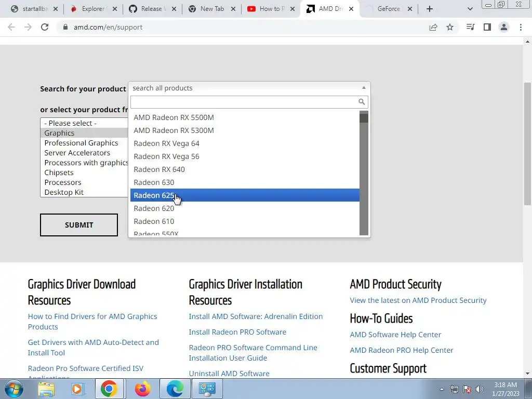Select Radeon RX Vega 64 option
The image size is (532, 399).
click(245, 143)
